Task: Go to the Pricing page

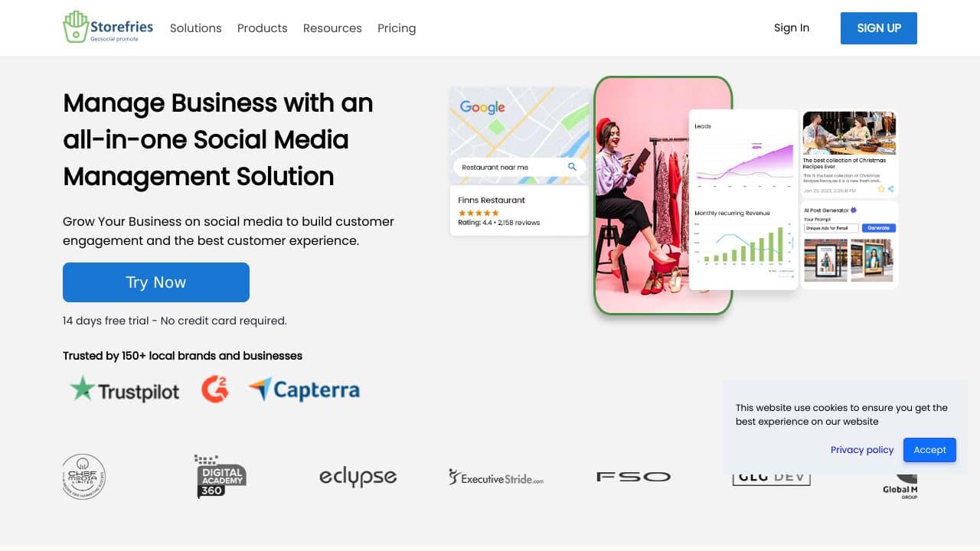Action: pyautogui.click(x=397, y=28)
